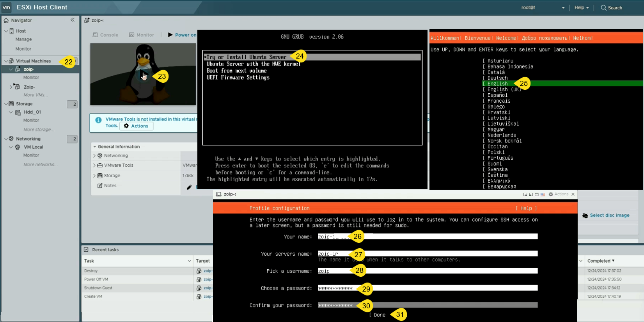Click the Select disc image link

click(x=610, y=215)
